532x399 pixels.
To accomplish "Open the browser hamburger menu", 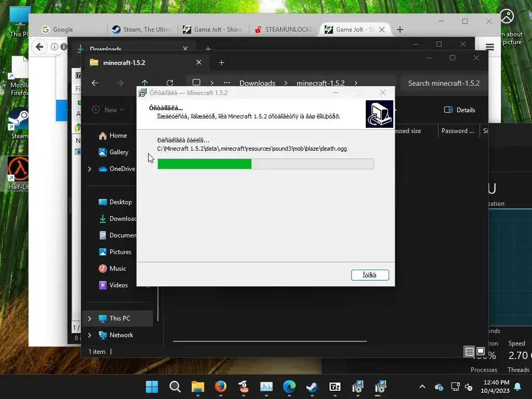I will pos(489,46).
